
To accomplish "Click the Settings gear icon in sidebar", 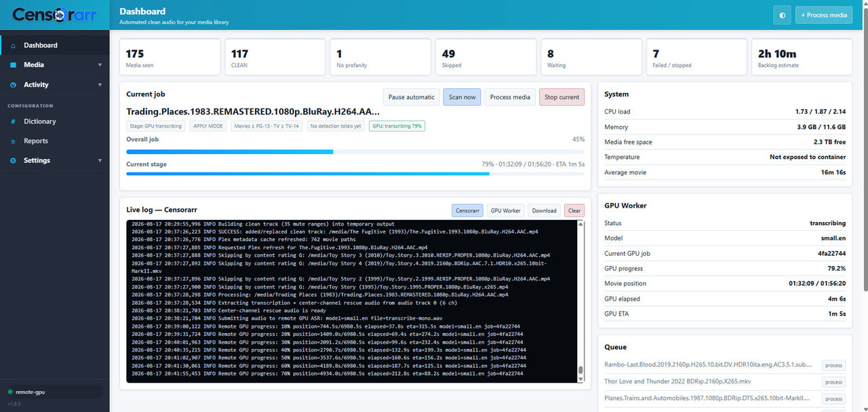I will (x=14, y=161).
